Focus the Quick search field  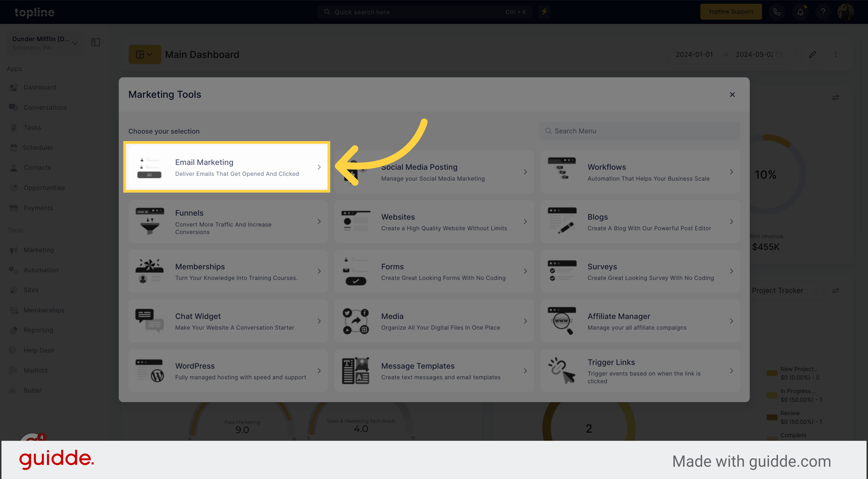click(x=425, y=12)
